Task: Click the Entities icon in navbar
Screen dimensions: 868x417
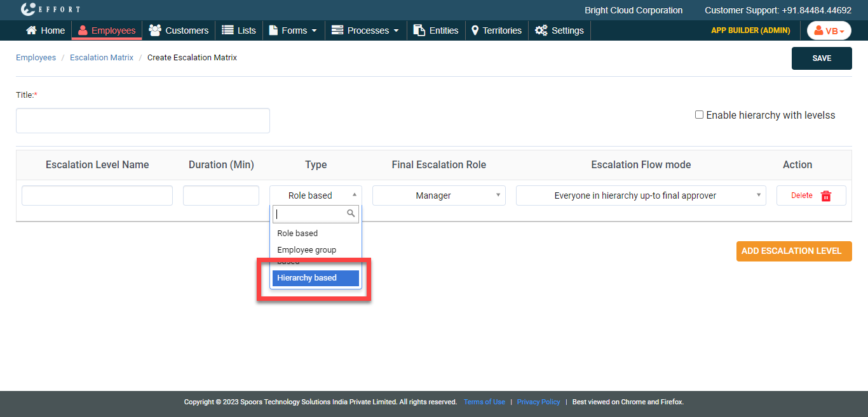Action: (419, 30)
